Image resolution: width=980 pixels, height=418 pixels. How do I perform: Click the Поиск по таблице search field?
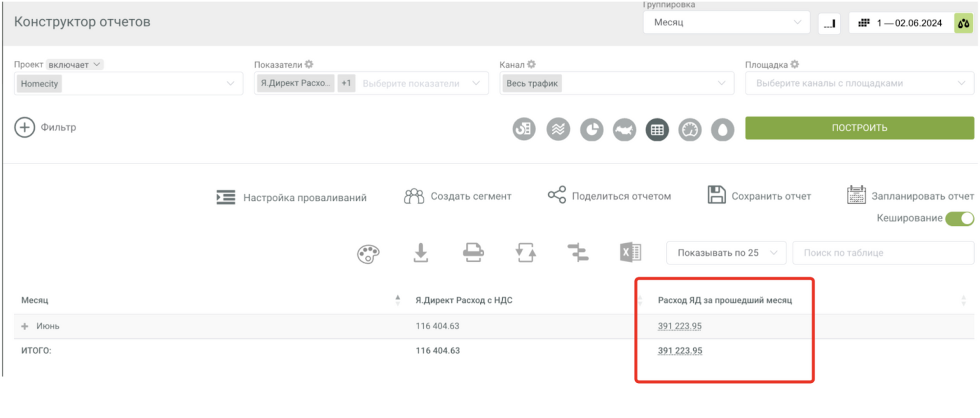882,253
